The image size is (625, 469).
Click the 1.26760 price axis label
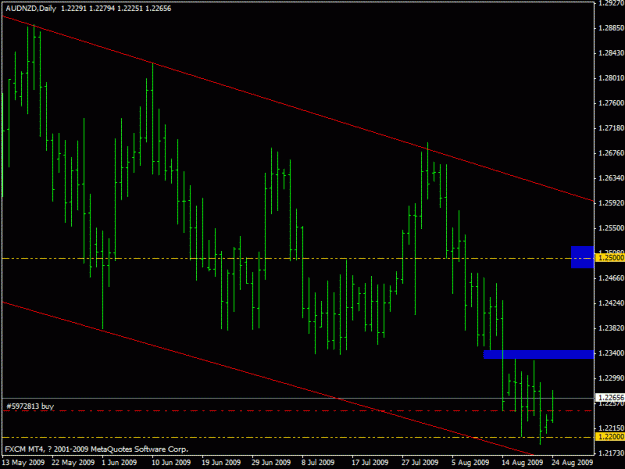tap(611, 153)
